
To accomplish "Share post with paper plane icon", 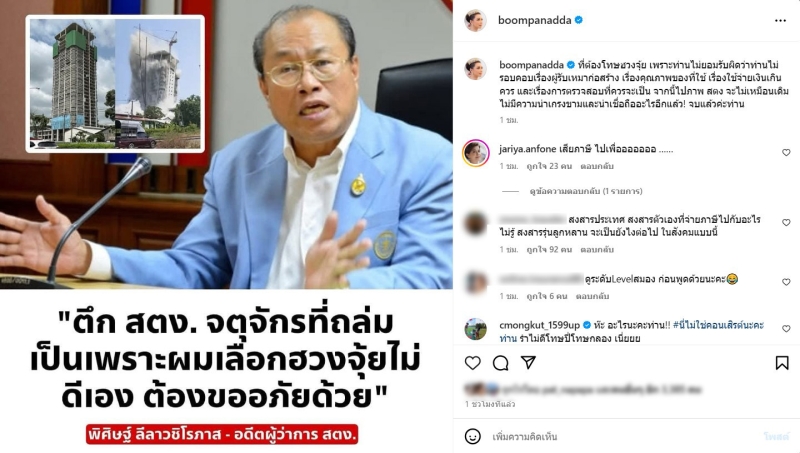I will pos(528,362).
